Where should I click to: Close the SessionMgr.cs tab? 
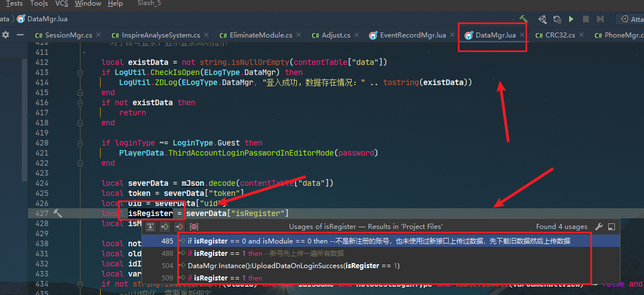(99, 35)
